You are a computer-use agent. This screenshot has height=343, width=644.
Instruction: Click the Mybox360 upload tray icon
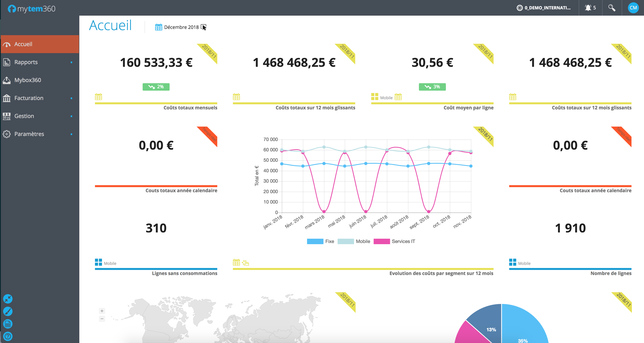click(7, 80)
